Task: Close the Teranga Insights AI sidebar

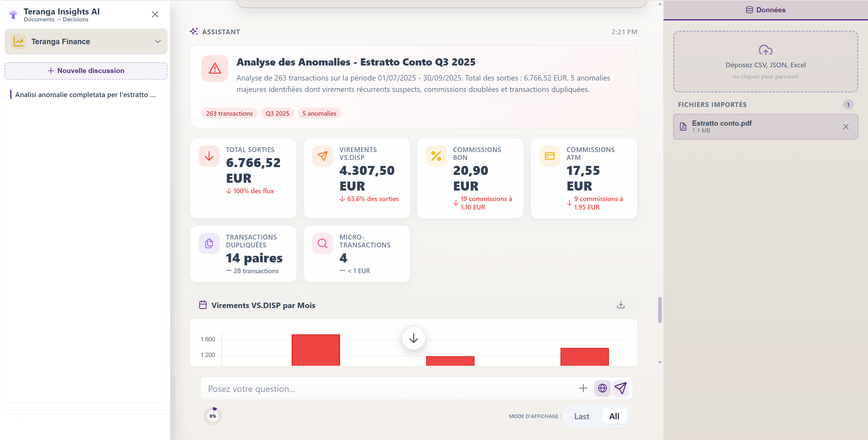Action: pos(155,14)
